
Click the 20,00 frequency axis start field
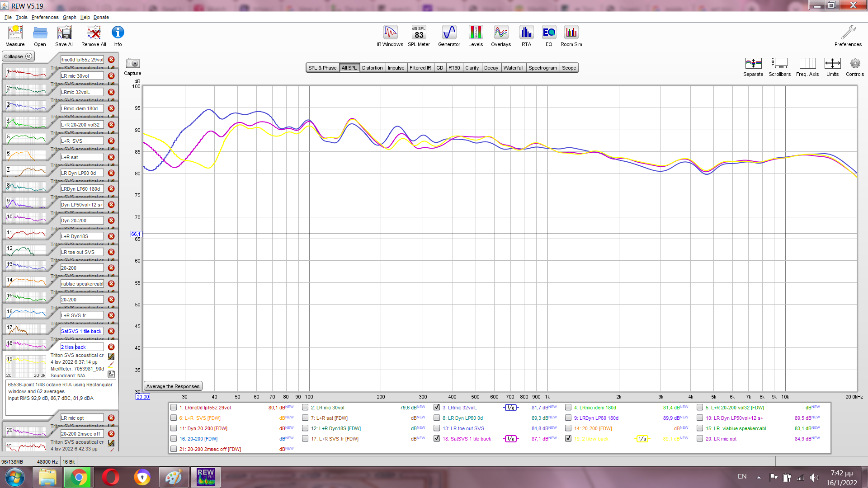coord(142,397)
